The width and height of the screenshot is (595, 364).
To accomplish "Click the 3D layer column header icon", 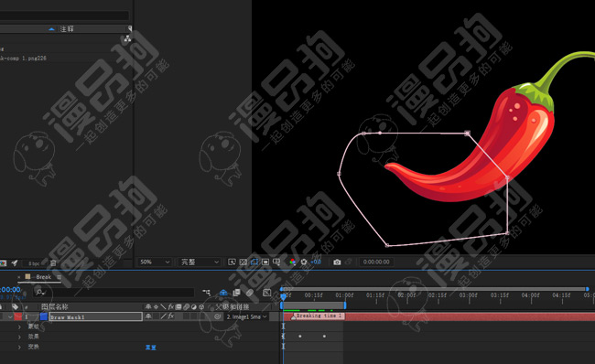I will 201,306.
